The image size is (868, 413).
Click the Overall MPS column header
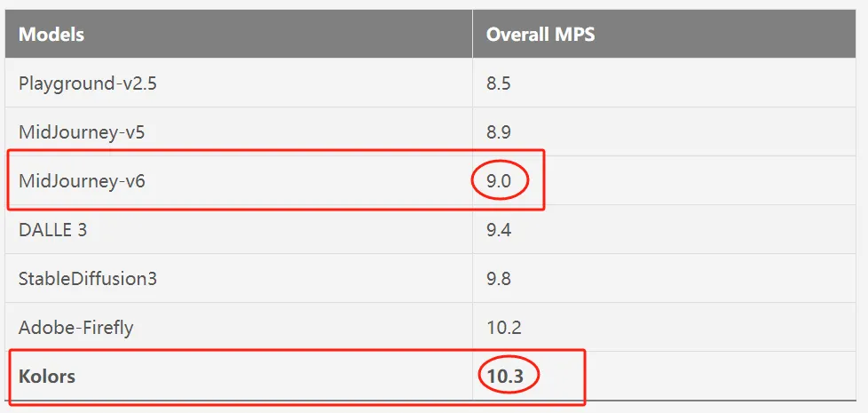(540, 35)
